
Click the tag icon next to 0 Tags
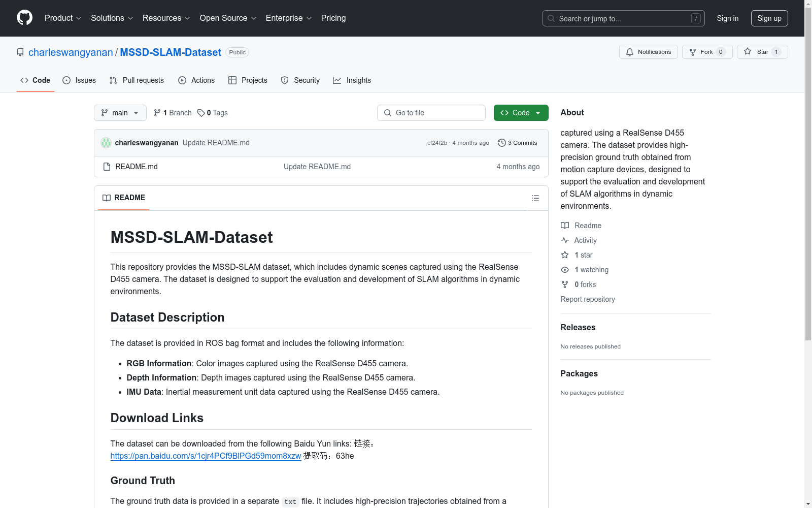(201, 113)
